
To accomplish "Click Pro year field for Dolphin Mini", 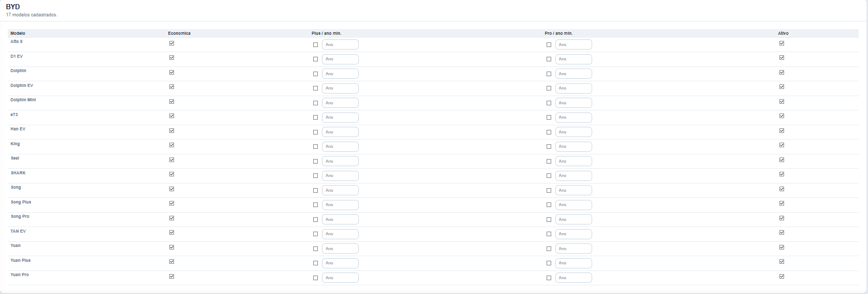I will point(573,103).
